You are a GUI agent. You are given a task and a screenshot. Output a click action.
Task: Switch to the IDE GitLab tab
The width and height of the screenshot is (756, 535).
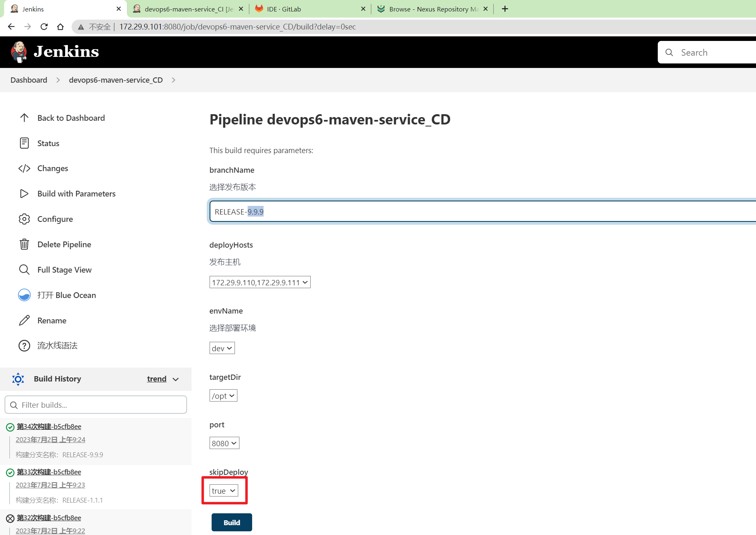[x=310, y=9]
